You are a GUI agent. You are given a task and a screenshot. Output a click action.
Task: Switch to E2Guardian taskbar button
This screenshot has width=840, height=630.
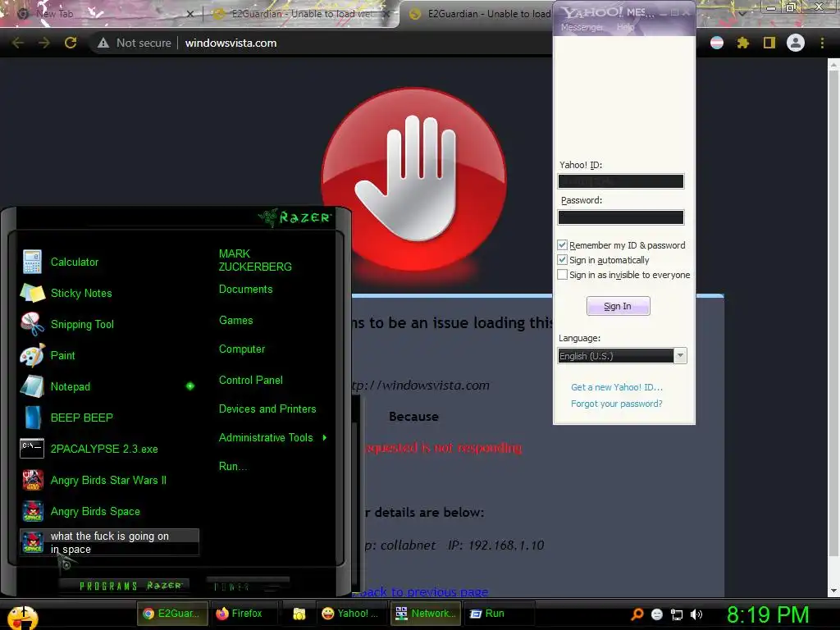pos(172,614)
